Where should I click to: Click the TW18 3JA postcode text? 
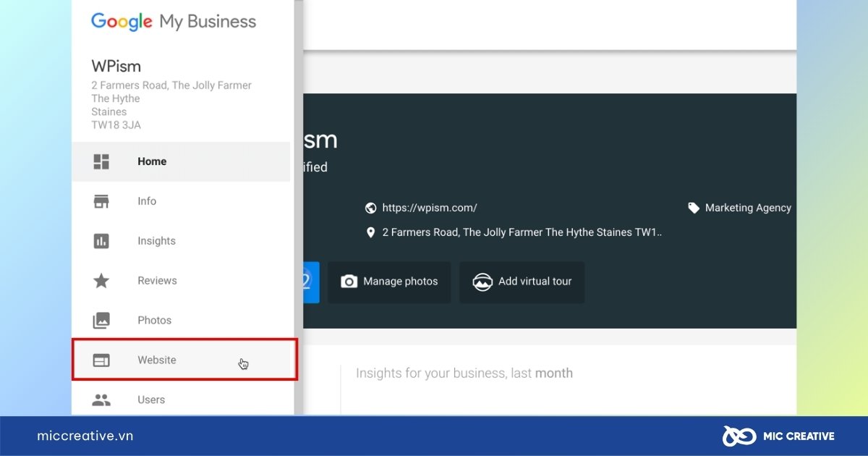(116, 125)
